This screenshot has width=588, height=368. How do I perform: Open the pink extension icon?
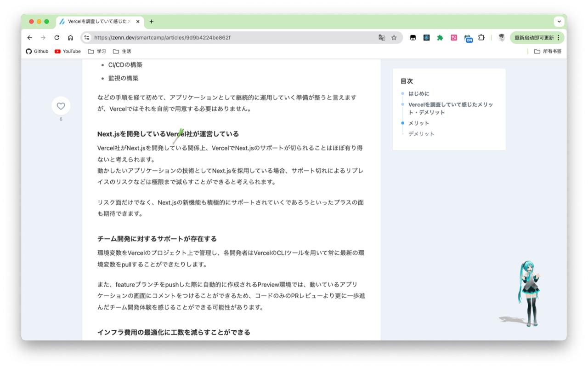point(453,38)
